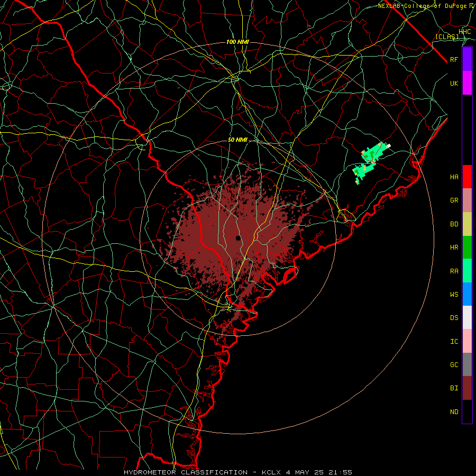This screenshot has height=476, width=476.
Task: Select the WS blue legend swatch
Action: [x=467, y=294]
